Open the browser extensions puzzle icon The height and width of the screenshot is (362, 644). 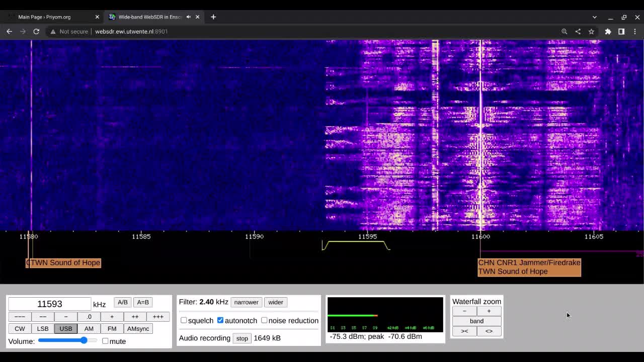click(x=608, y=31)
